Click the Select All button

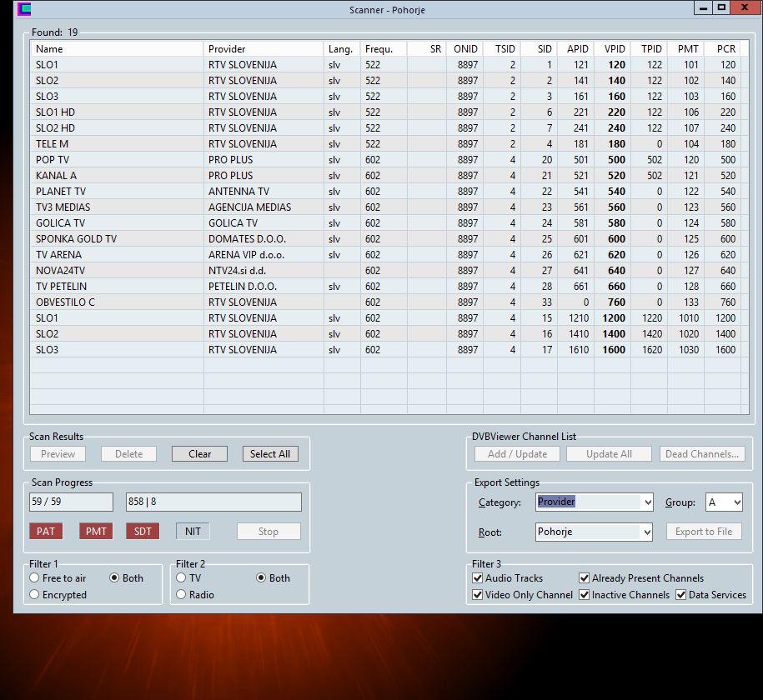270,454
